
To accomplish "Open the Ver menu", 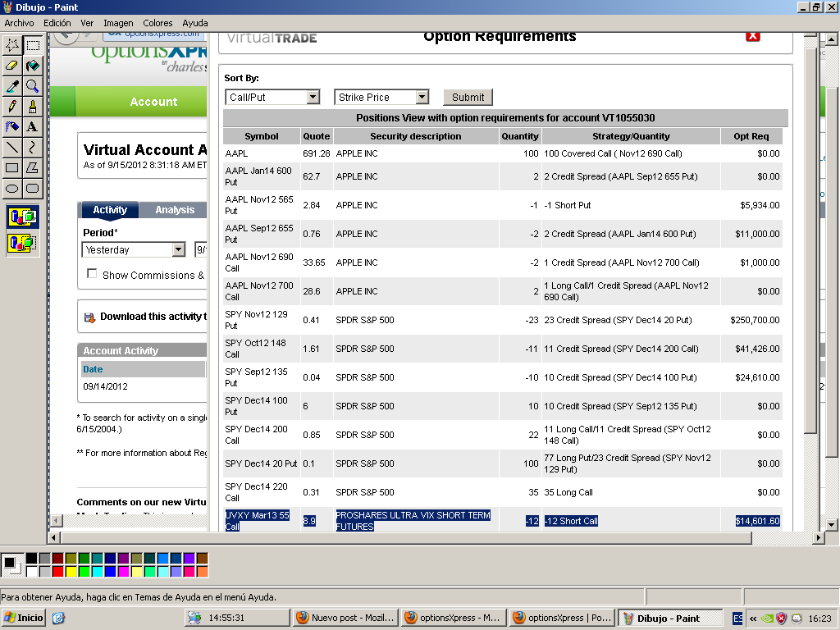I will [x=87, y=23].
